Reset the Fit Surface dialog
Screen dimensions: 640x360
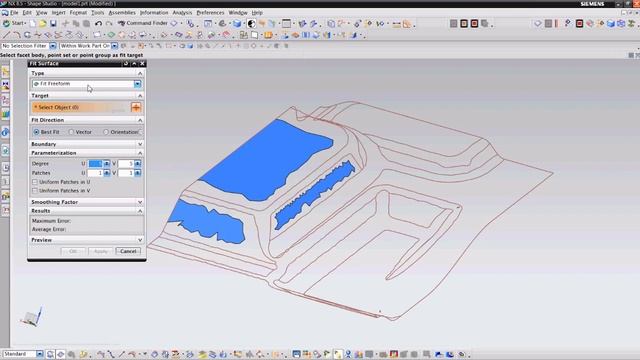[x=126, y=64]
